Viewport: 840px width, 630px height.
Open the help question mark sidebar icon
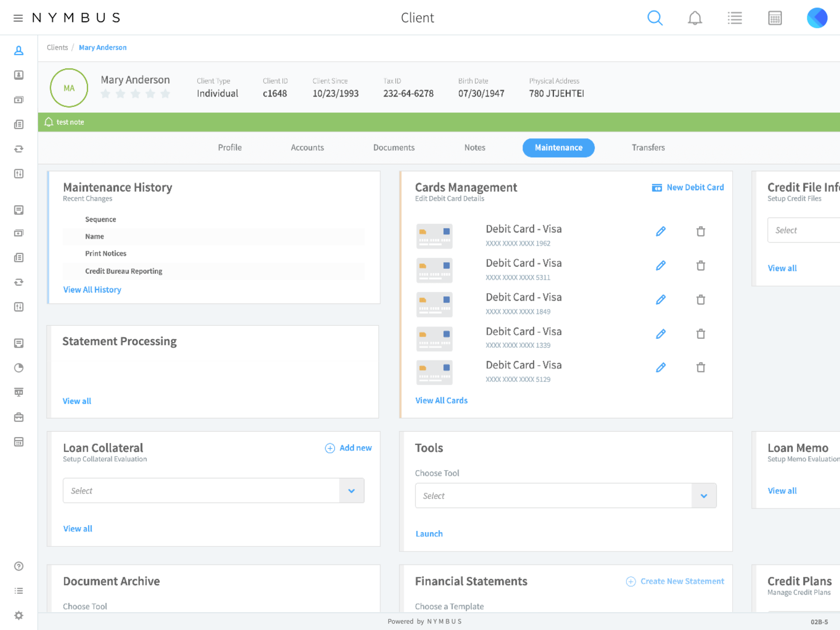tap(19, 566)
